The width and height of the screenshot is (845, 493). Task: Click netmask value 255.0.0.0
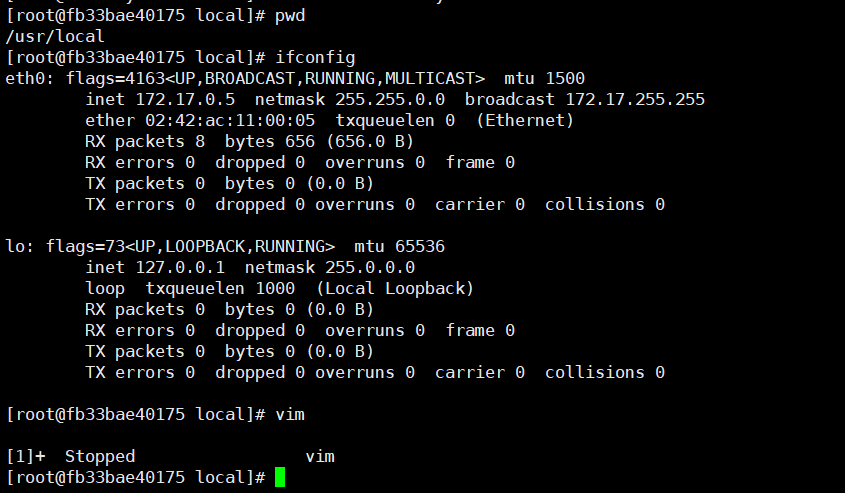(370, 268)
